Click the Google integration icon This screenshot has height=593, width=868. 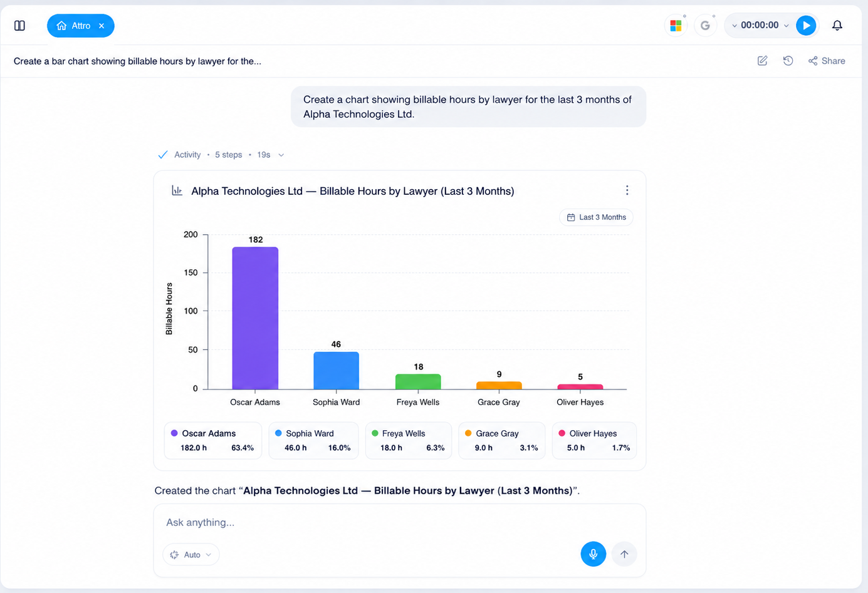(x=705, y=26)
